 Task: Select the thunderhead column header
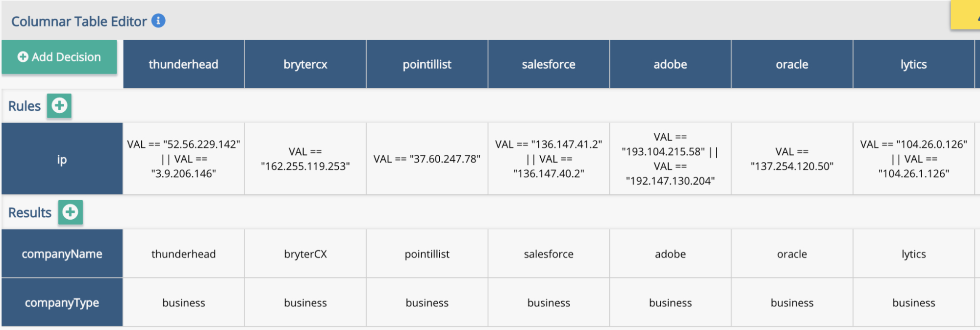(183, 64)
